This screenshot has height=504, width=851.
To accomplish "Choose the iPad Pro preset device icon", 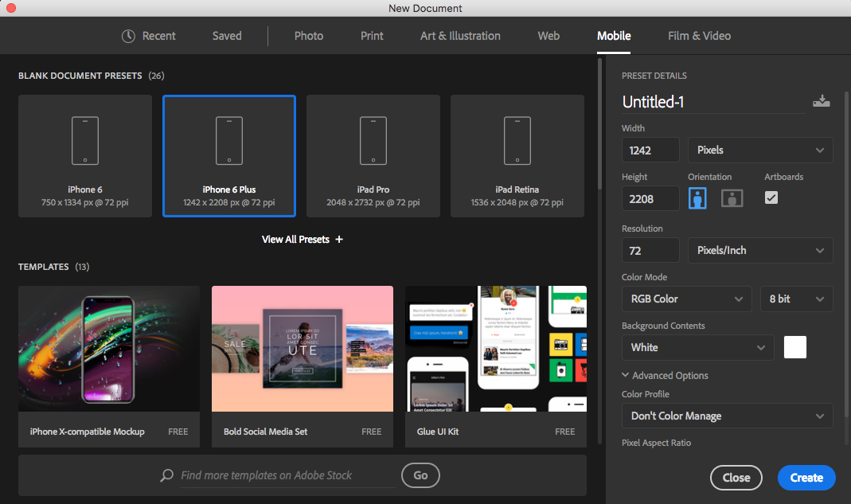I will [x=373, y=141].
